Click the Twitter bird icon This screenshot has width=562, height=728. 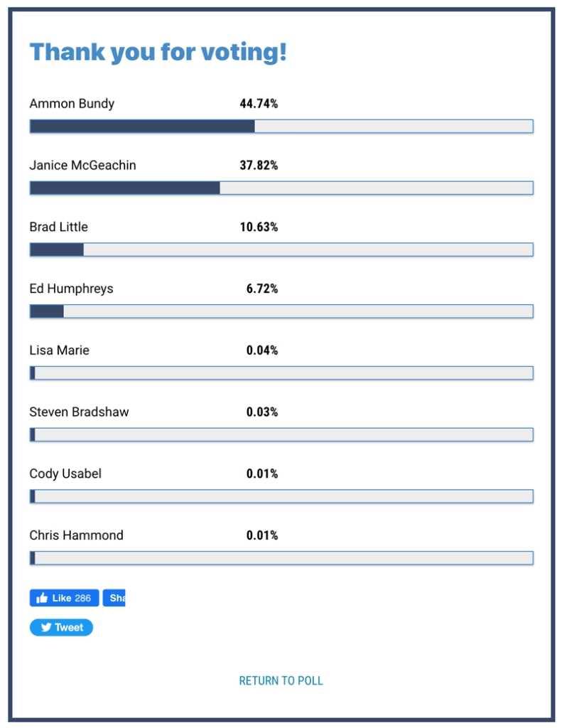tap(45, 627)
